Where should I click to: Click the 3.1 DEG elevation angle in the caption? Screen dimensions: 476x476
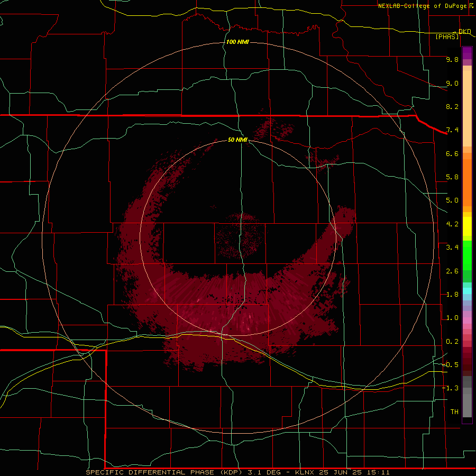(x=263, y=472)
